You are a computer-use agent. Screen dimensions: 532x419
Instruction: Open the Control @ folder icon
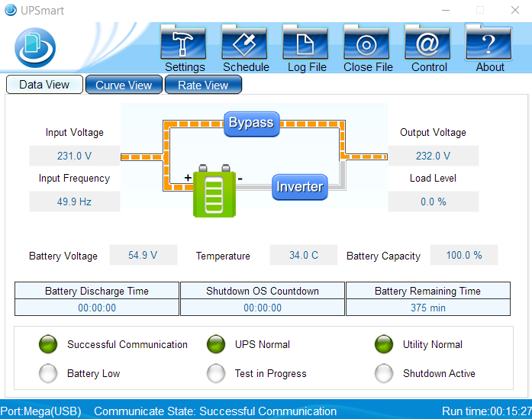tap(427, 43)
